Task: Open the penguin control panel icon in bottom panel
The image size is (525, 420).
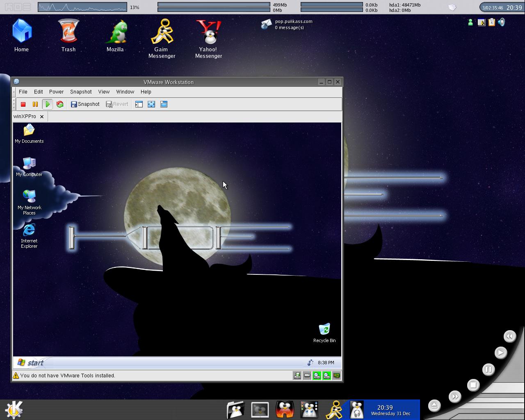Action: [309, 409]
